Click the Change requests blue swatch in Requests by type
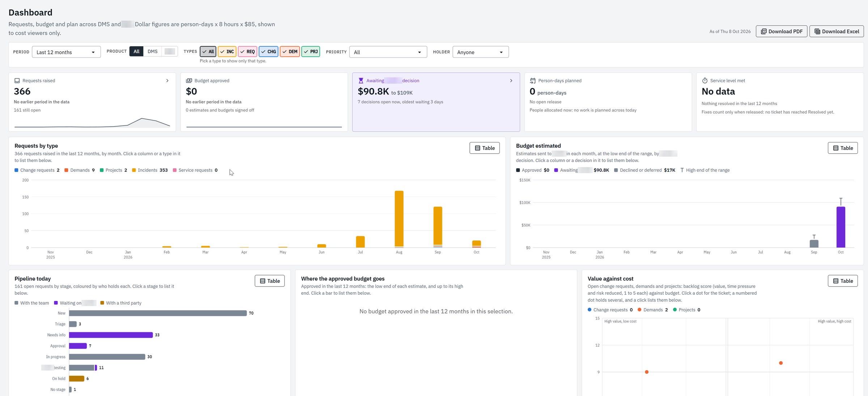 click(x=16, y=170)
